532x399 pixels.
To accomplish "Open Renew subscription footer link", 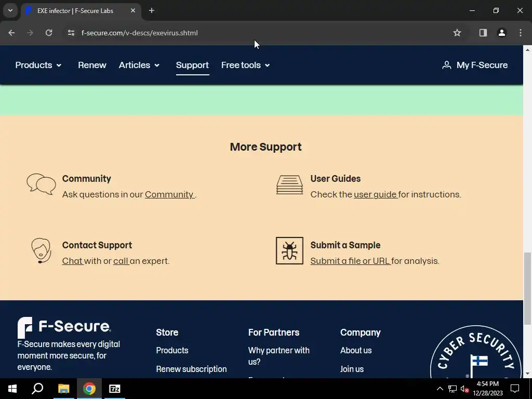I will coord(191,369).
